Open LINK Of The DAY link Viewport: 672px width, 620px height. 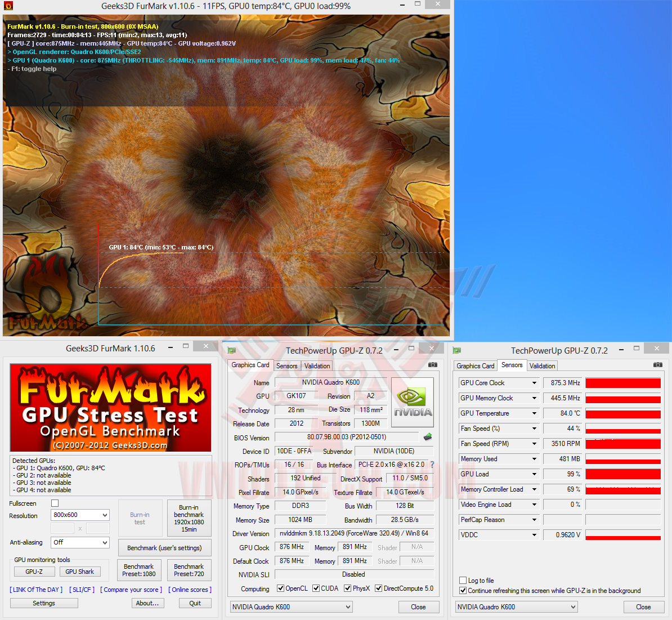[36, 590]
